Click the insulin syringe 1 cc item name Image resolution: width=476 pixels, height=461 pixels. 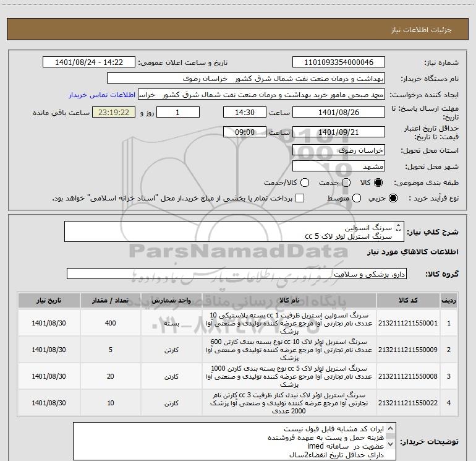pyautogui.click(x=289, y=323)
